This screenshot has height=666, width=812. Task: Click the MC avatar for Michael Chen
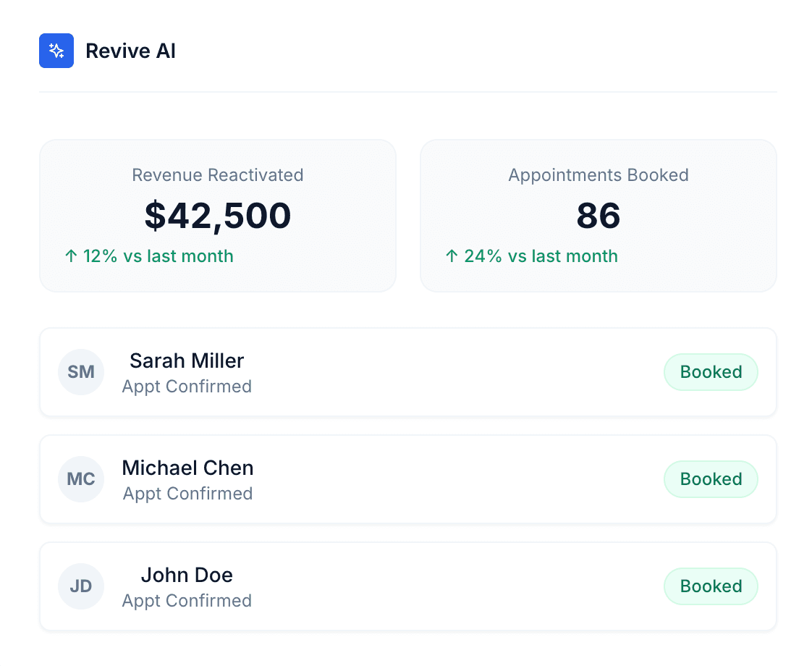pos(81,479)
